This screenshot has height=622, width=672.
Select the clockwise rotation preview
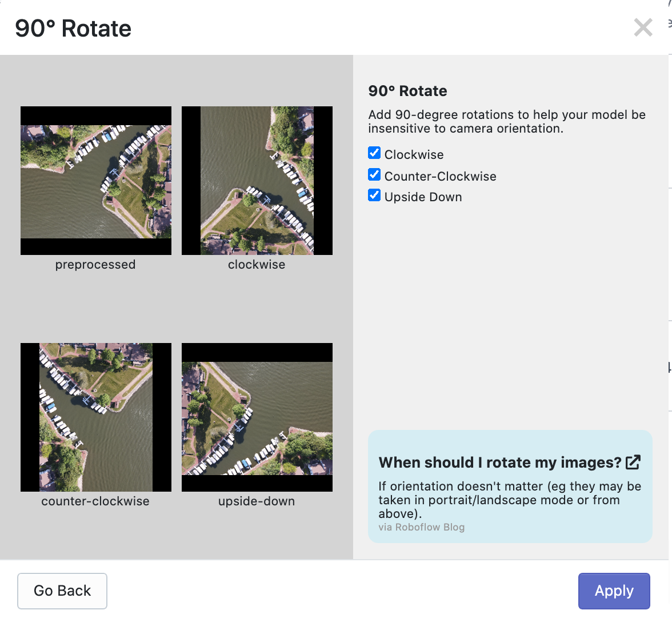257,180
